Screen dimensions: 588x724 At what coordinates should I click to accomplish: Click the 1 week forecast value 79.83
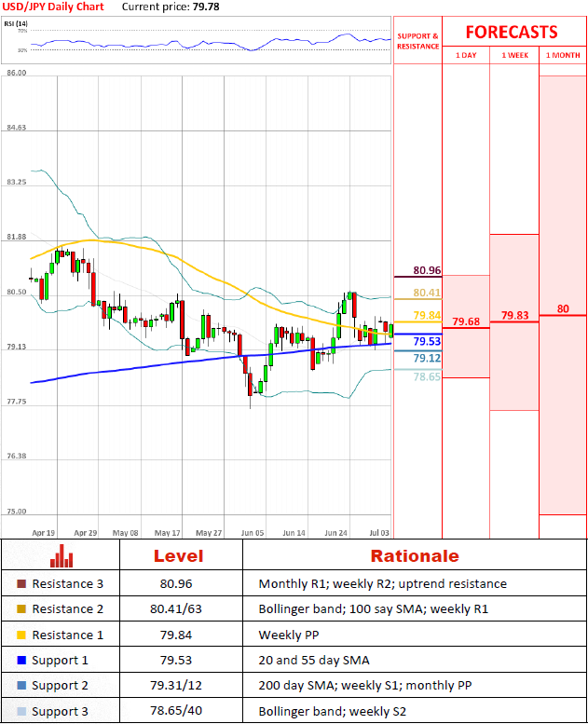514,315
